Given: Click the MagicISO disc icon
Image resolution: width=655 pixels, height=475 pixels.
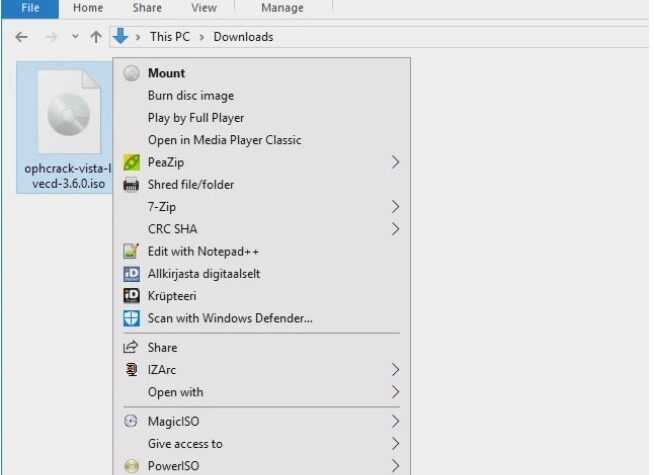Looking at the screenshot, I should [x=131, y=421].
